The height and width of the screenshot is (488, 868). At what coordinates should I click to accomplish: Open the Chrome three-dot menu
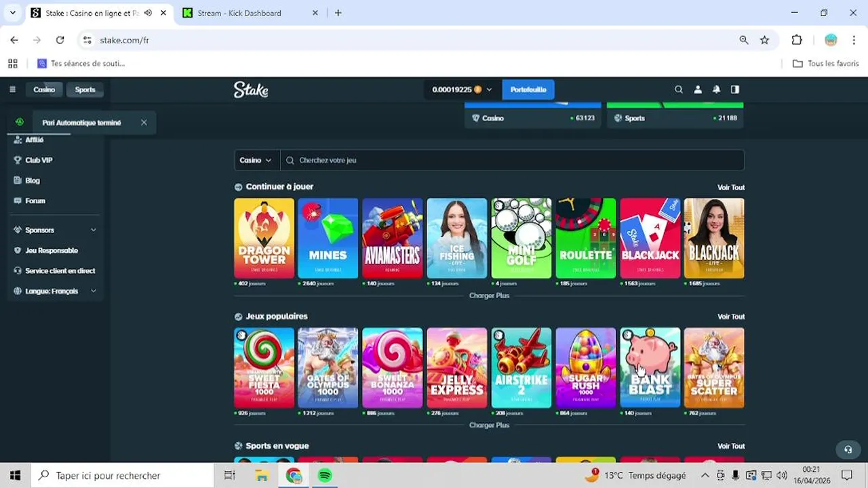854,40
